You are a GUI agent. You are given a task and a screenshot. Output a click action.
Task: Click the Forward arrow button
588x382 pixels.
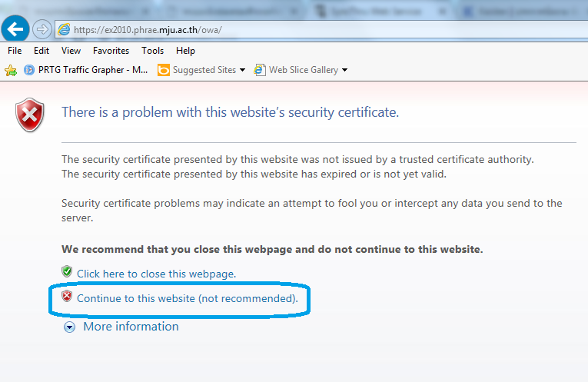point(42,29)
